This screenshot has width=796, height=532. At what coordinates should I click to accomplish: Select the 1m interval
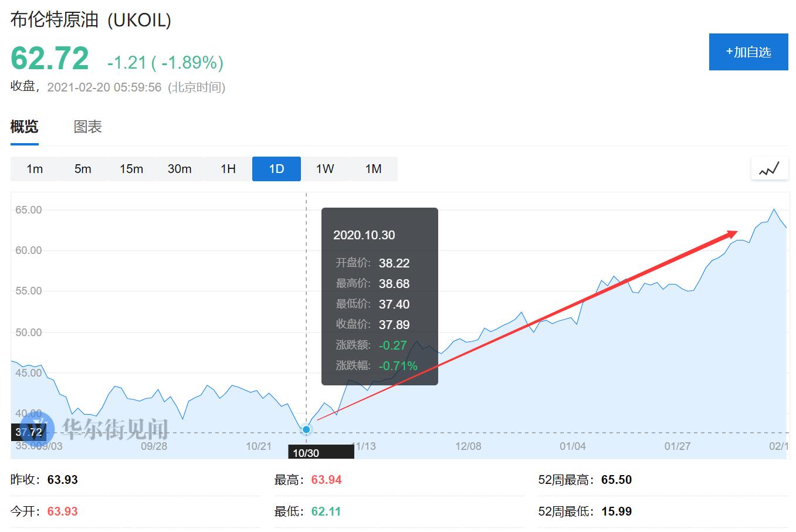[x=35, y=169]
